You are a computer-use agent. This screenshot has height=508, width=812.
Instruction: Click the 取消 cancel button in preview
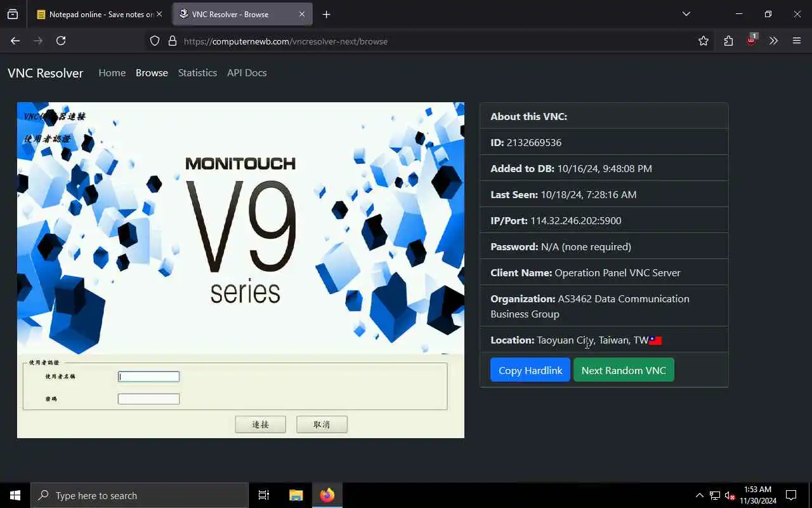click(x=322, y=424)
